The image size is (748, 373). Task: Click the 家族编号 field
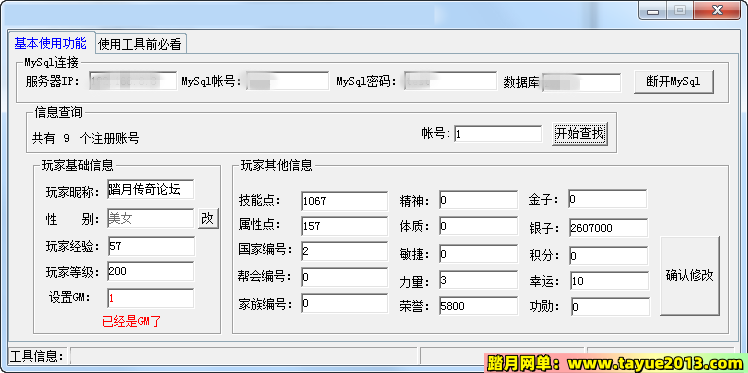(x=344, y=303)
